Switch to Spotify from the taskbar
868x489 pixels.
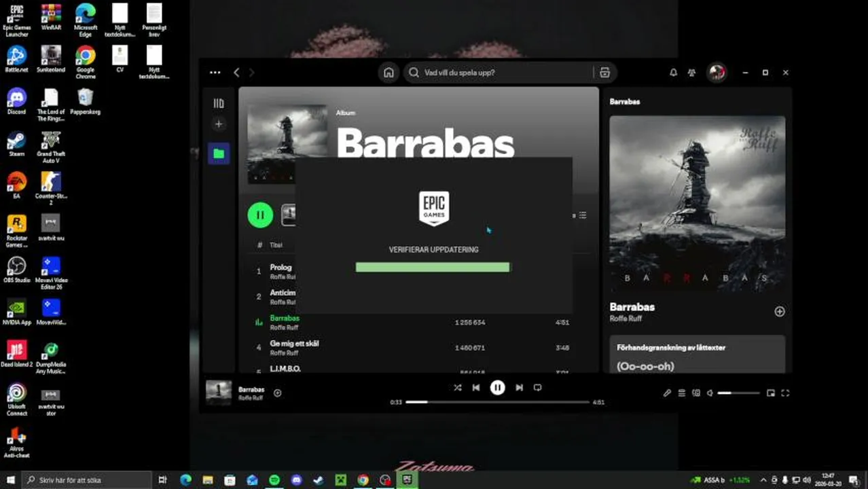274,480
